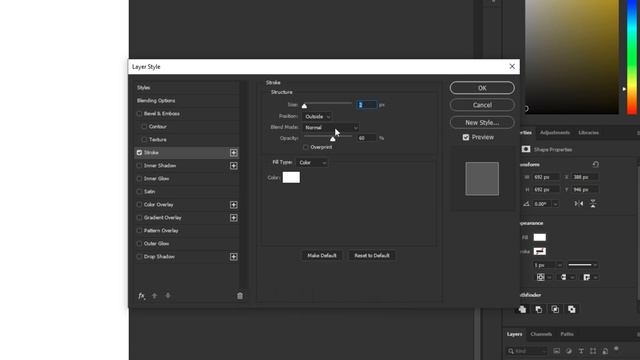Confirm the Layer Style with OK
Viewport: 640px width, 360px height.
[482, 88]
